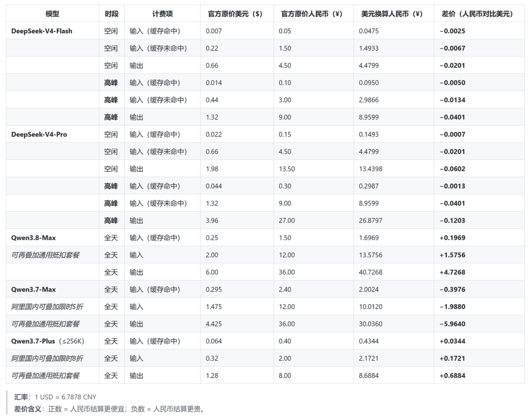Screen dimensions: 529x420
Task: Click the +0.0344 difference value
Action: (x=453, y=341)
